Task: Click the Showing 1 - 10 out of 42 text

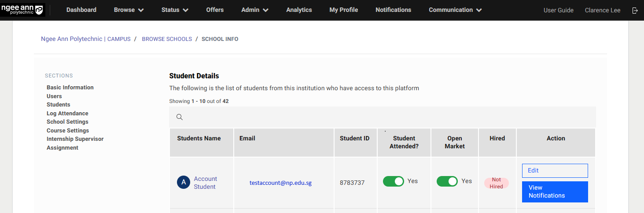Action: (199, 101)
